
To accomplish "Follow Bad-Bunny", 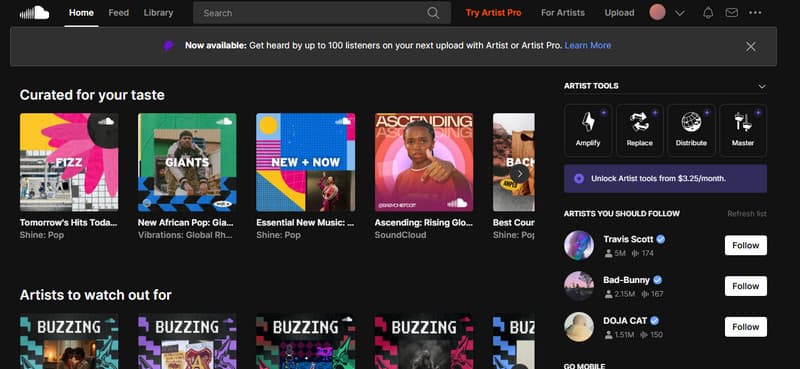I will coord(745,286).
